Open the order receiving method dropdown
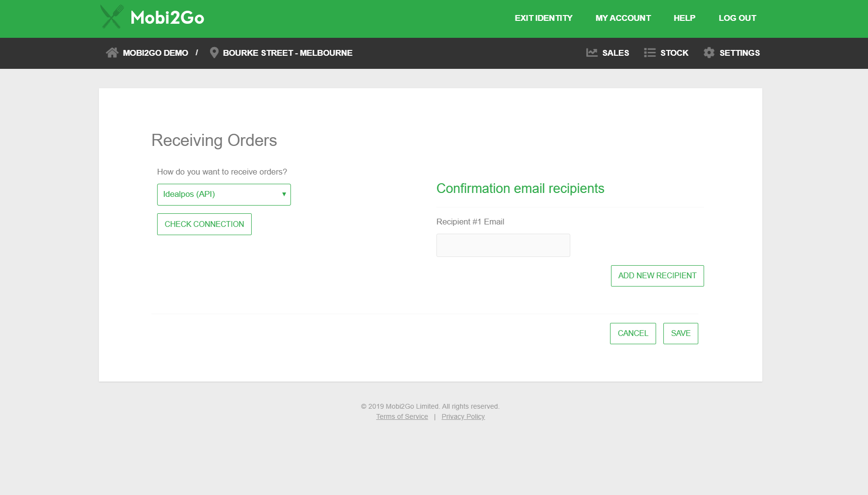This screenshot has height=495, width=868. pyautogui.click(x=224, y=194)
